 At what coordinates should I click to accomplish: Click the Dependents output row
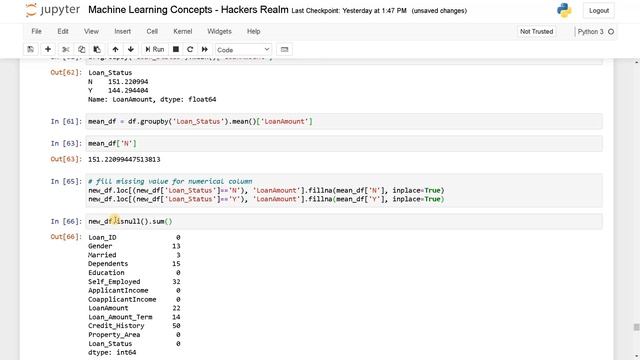tap(134, 264)
